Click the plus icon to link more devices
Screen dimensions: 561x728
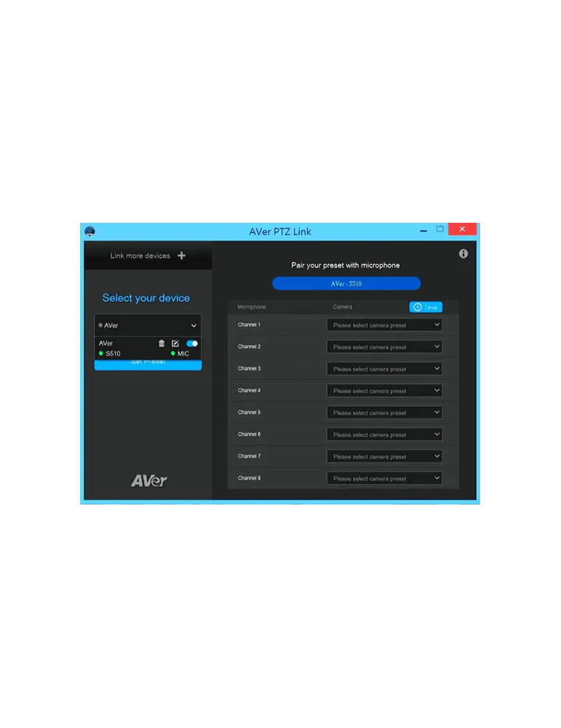181,256
